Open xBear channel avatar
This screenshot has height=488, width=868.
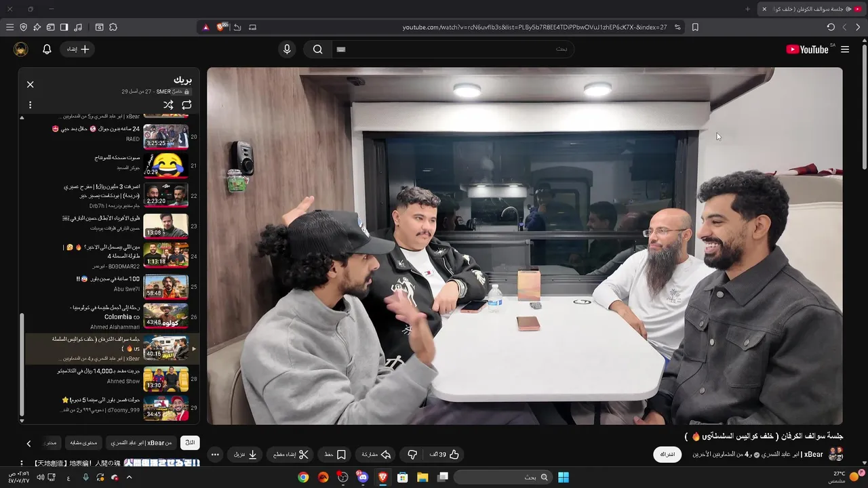click(835, 454)
